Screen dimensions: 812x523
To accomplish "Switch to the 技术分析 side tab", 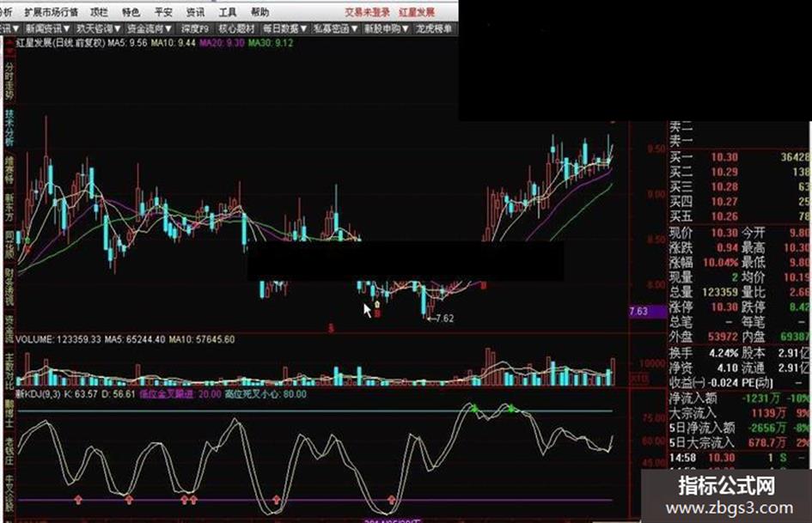I will pyautogui.click(x=9, y=127).
